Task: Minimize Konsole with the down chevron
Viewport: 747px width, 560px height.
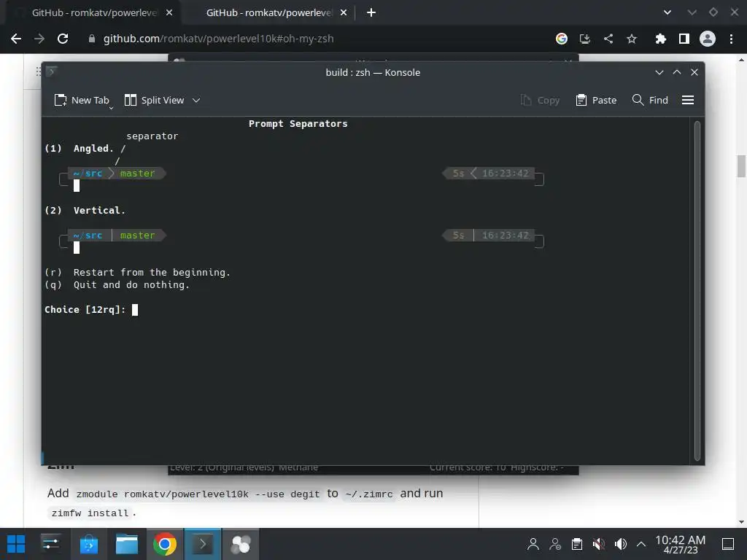Action: pos(659,72)
